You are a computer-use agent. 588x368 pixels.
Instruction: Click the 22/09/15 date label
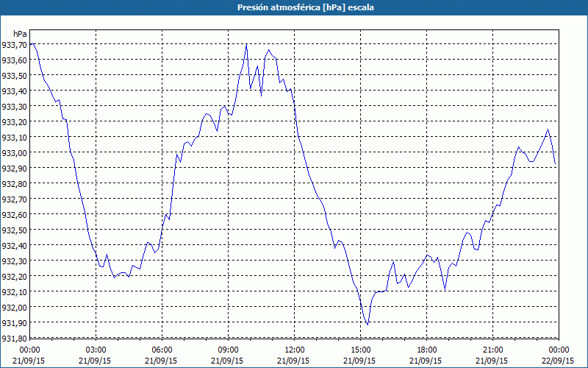click(x=558, y=361)
